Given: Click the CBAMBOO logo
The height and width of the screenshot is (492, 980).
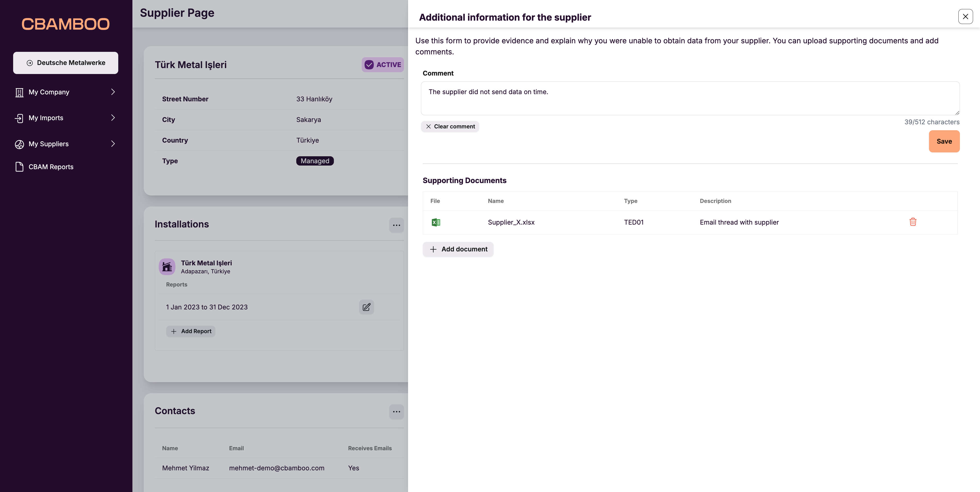Looking at the screenshot, I should 65,24.
